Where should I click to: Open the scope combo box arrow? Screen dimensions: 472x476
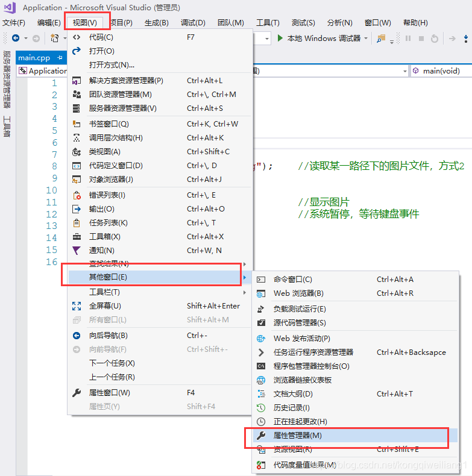tap(404, 71)
